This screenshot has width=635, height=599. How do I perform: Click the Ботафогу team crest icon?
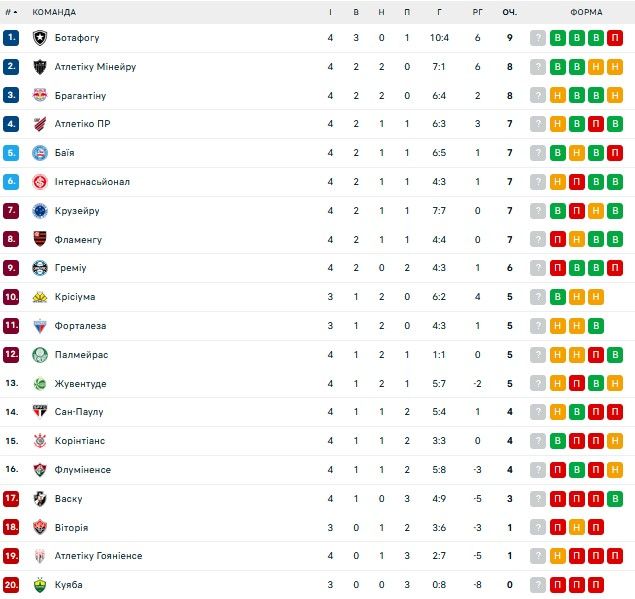point(40,38)
